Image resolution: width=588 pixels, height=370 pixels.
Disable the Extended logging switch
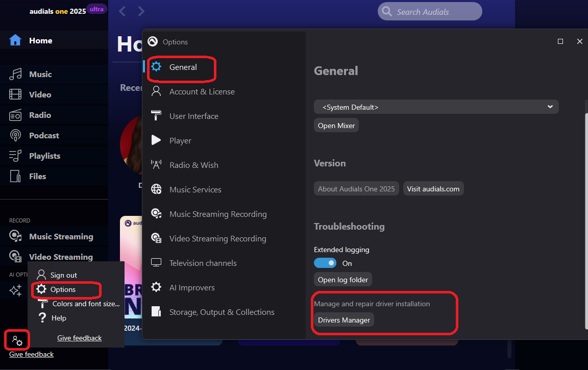(325, 263)
